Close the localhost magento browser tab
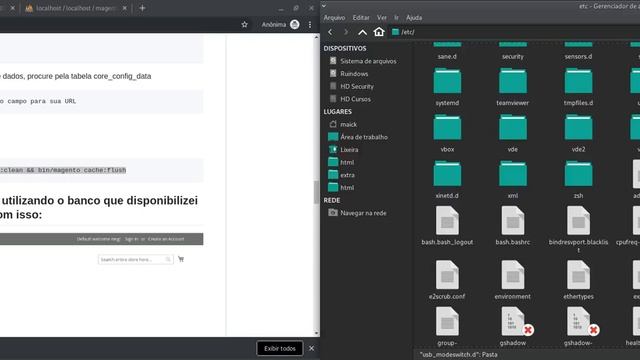Image resolution: width=640 pixels, height=360 pixels. [124, 8]
